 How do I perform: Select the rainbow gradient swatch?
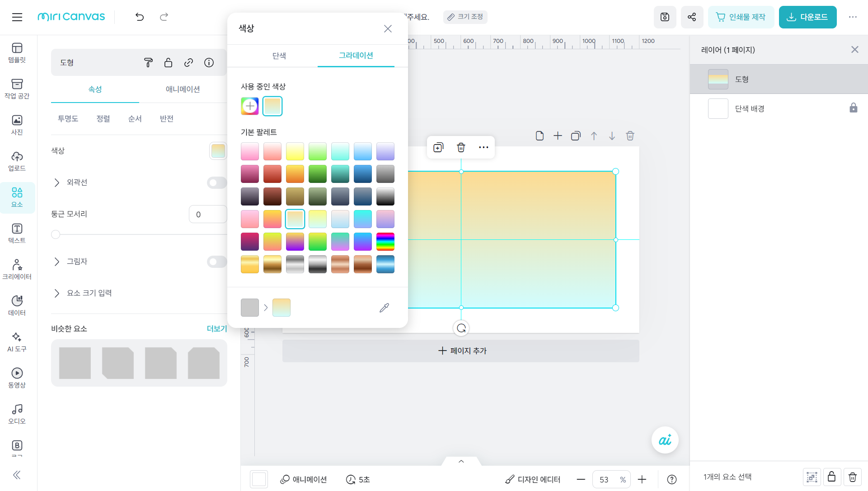(385, 242)
